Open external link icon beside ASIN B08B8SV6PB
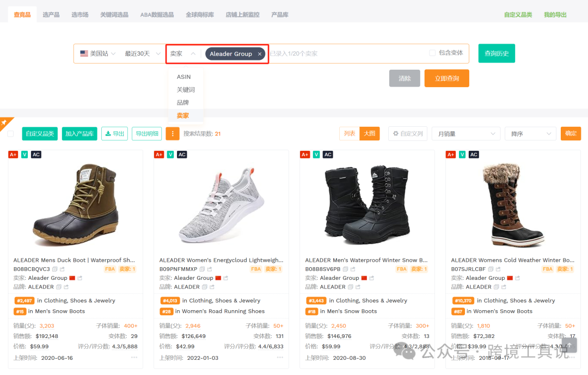 tap(353, 269)
